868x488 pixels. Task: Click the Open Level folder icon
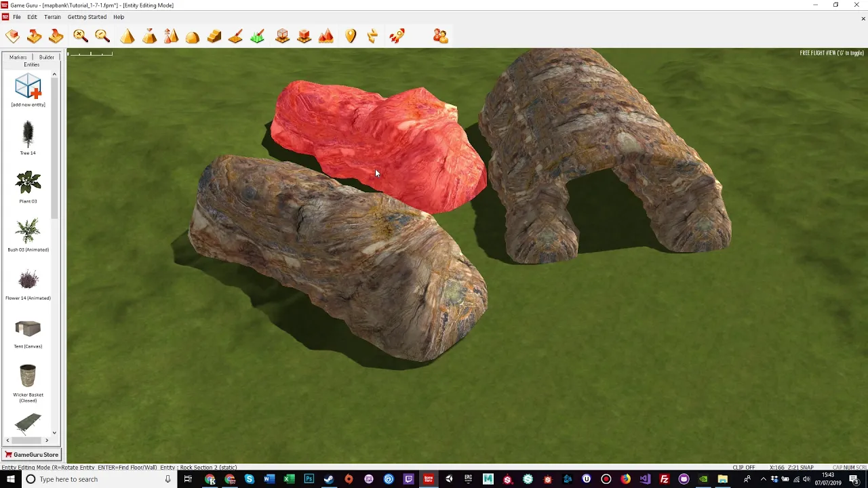click(x=34, y=36)
